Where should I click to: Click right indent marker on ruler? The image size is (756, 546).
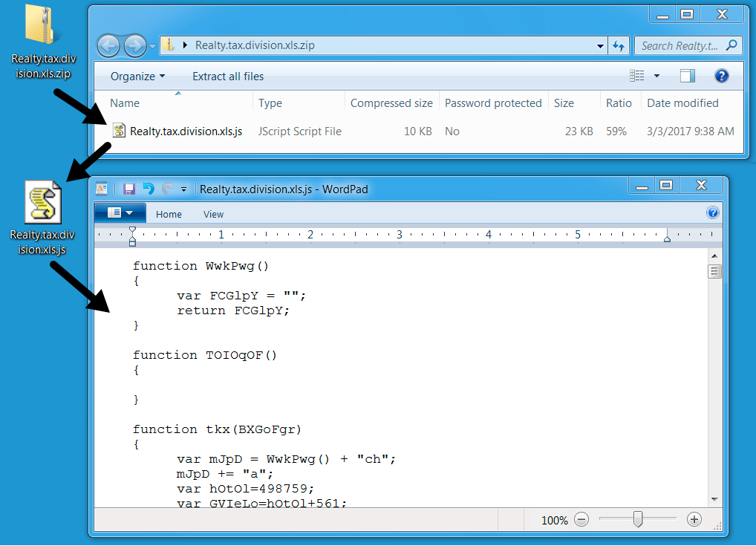pos(667,238)
